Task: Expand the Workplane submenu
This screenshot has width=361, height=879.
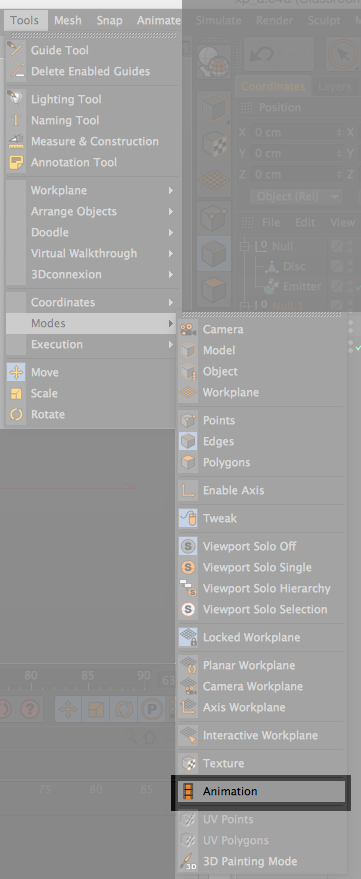Action: click(93, 191)
